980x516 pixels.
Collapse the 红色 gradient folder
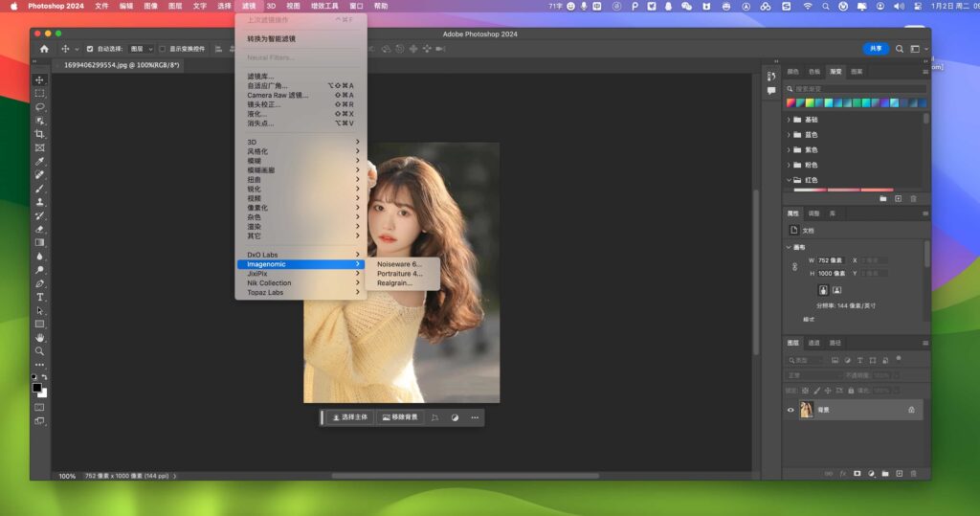coord(789,180)
